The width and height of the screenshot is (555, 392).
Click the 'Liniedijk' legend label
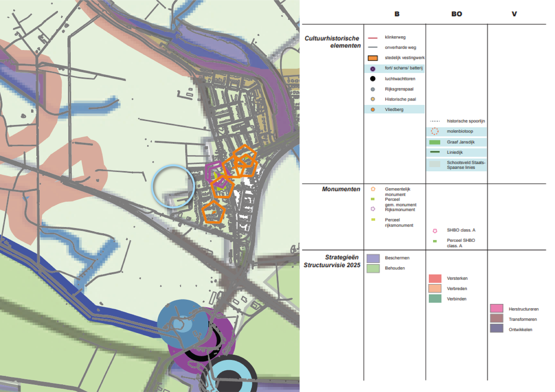click(455, 152)
